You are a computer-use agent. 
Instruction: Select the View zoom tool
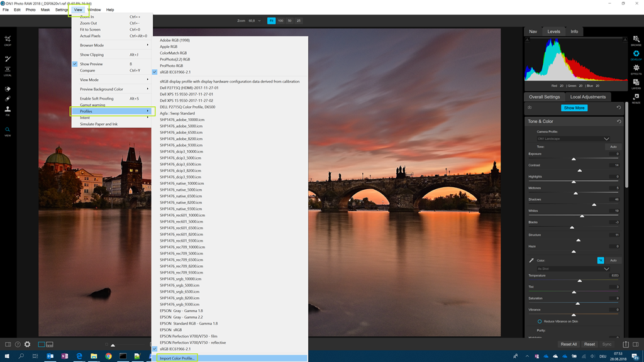coord(8,131)
